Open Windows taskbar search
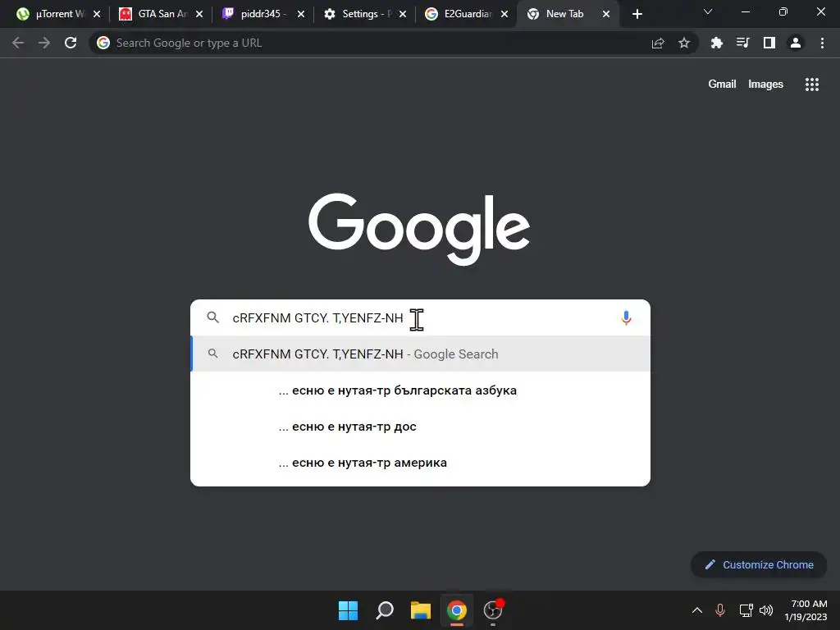The height and width of the screenshot is (630, 840). [x=385, y=610]
